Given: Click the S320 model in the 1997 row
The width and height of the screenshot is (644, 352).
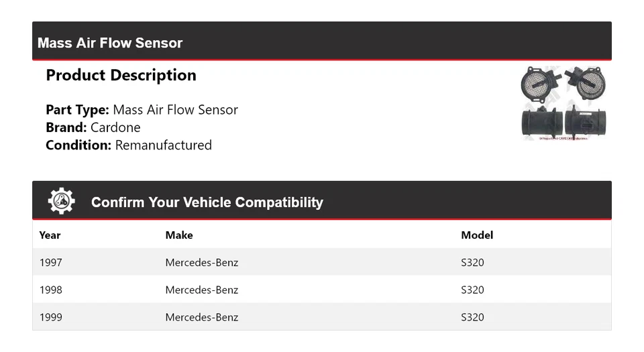Looking at the screenshot, I should coord(472,262).
